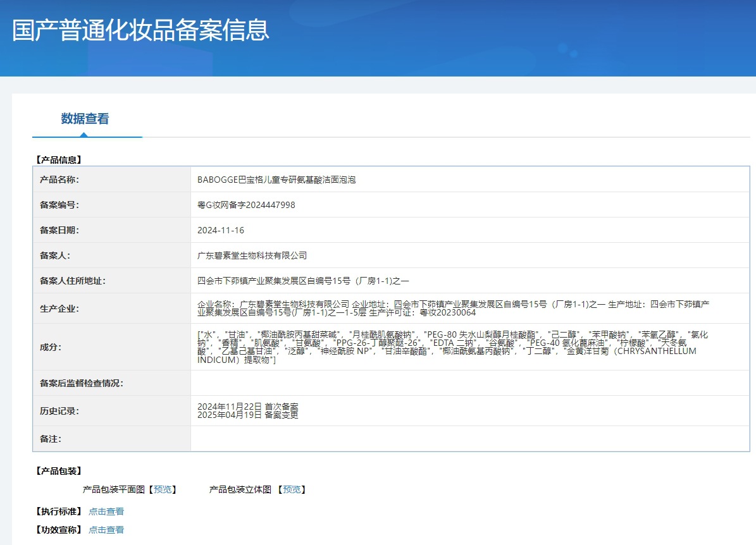The height and width of the screenshot is (545, 756).
Task: Preview the 产品包装立体图 image
Action: pos(292,489)
